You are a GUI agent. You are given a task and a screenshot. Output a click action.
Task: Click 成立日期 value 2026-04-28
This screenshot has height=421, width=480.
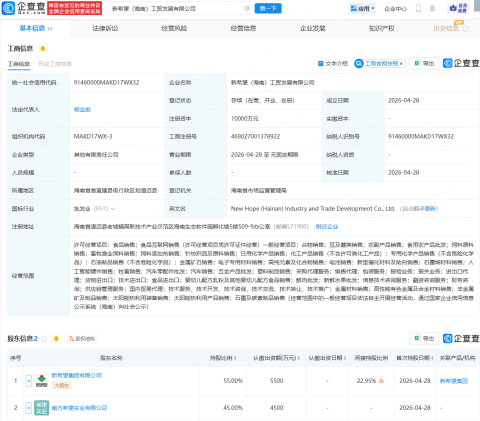(404, 100)
